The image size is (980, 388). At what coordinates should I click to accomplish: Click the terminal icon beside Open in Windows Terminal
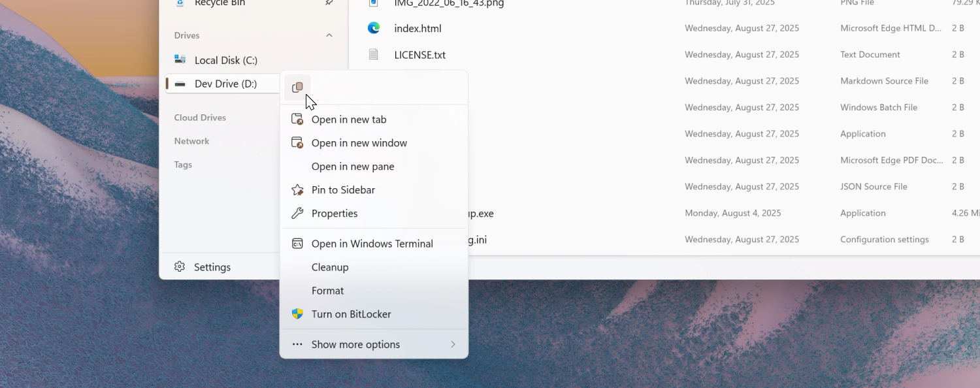tap(297, 243)
